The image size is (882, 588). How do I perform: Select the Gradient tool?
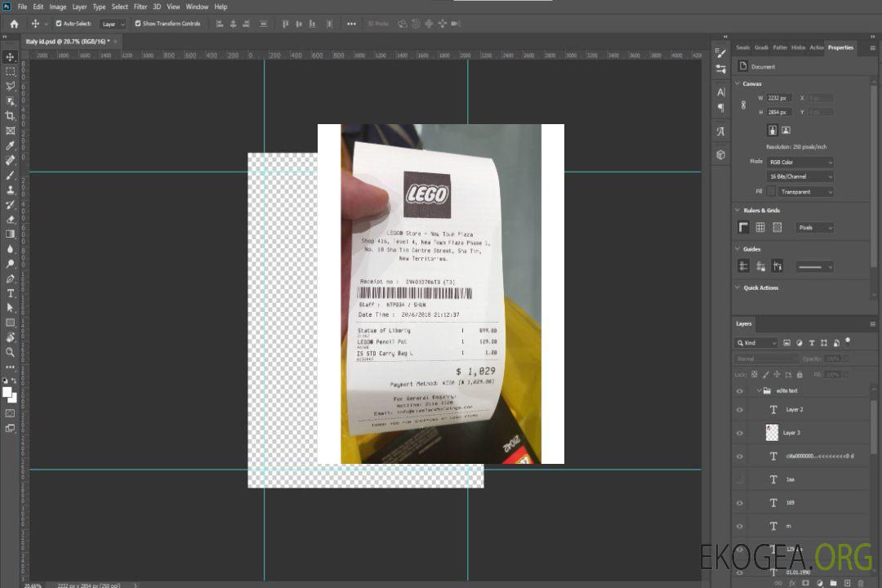10,234
